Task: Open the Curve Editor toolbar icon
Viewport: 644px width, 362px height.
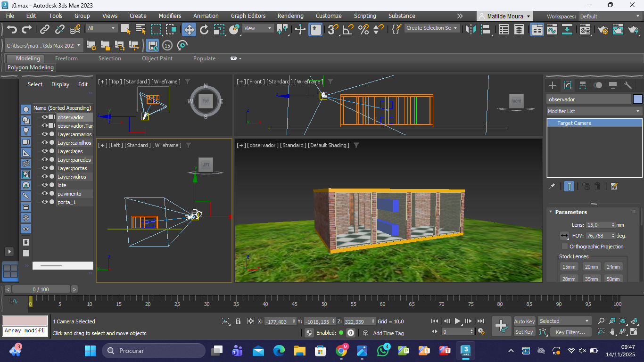Action: (x=552, y=30)
